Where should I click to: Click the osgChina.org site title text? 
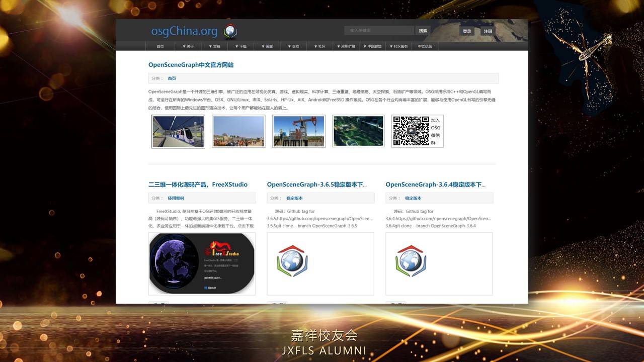pyautogui.click(x=184, y=31)
